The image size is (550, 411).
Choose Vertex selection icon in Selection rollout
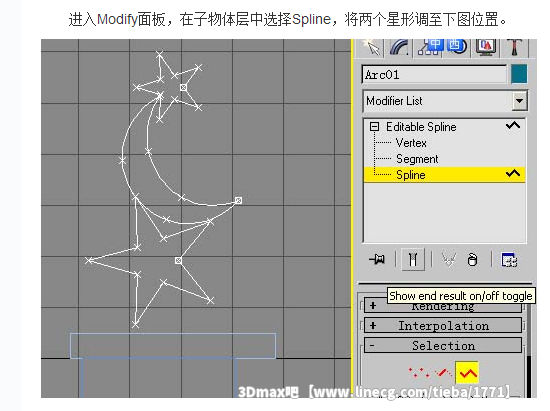[x=418, y=372]
